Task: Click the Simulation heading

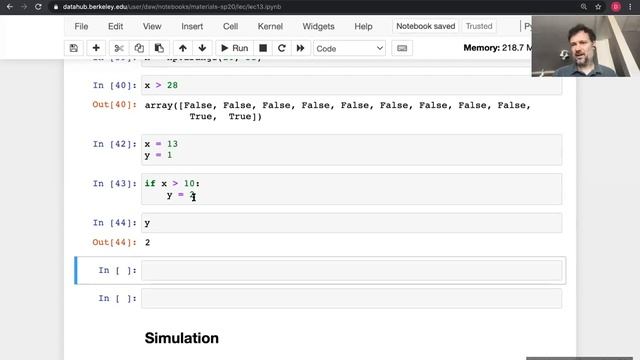Action: (182, 338)
